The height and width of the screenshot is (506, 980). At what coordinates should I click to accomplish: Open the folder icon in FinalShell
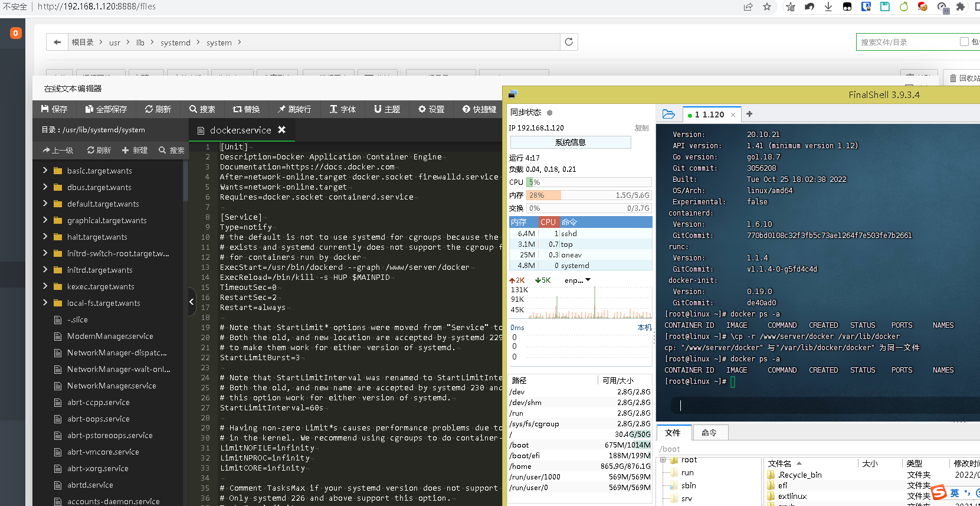pyautogui.click(x=668, y=114)
